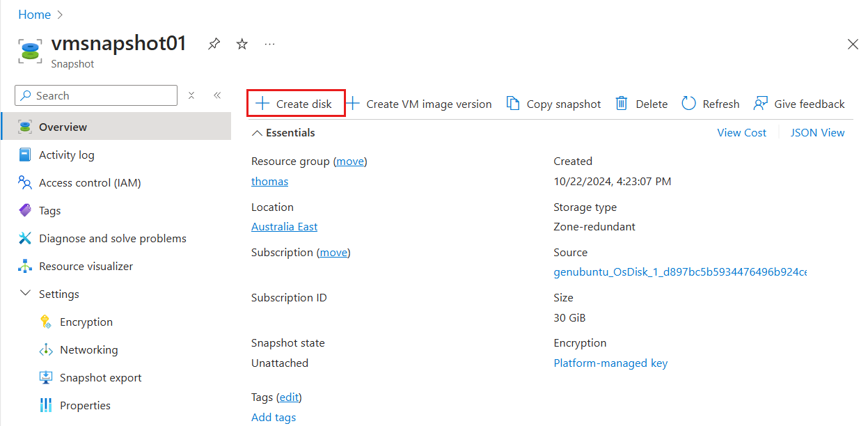Select Copy snapshot in the toolbar
Screen dimensions: 868x426
pos(553,103)
